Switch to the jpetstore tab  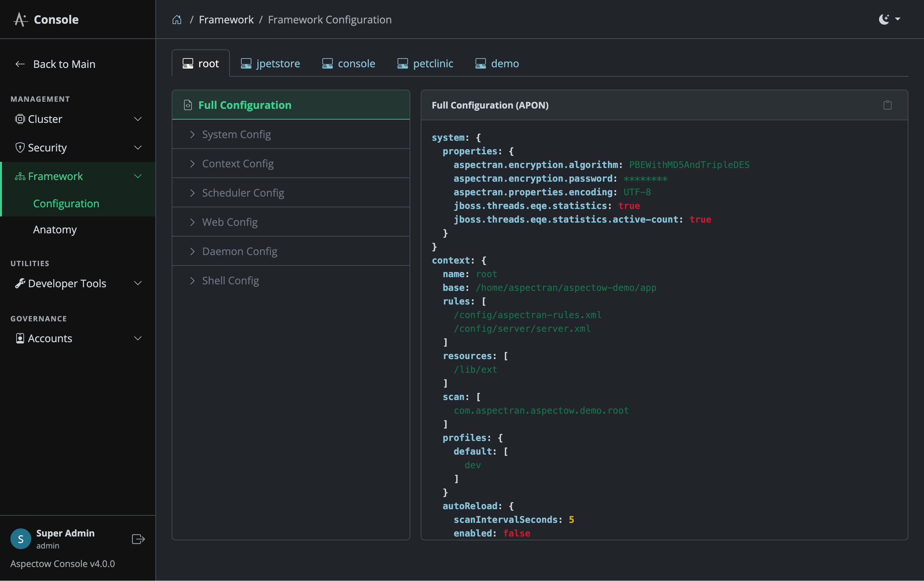point(271,63)
